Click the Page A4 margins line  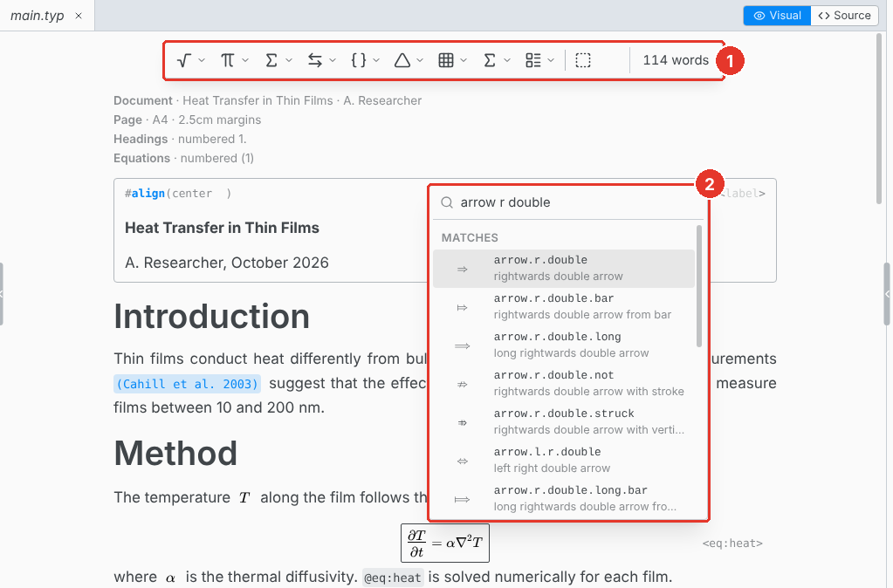(188, 120)
